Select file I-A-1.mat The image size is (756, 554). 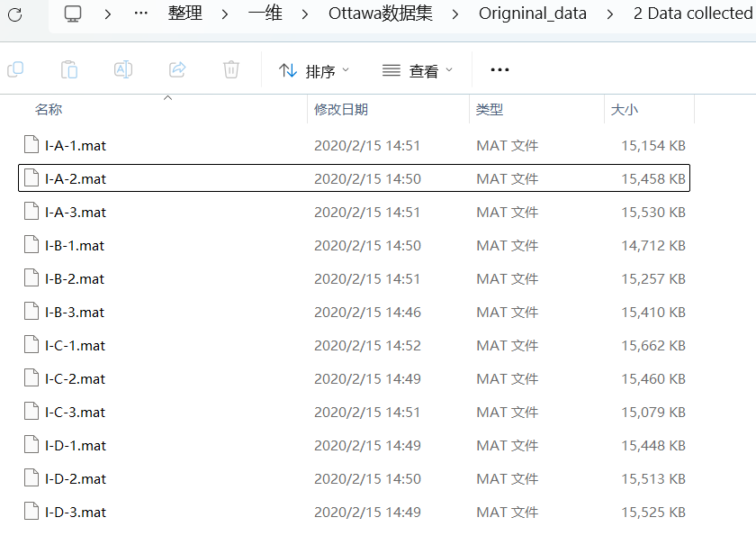[354, 145]
